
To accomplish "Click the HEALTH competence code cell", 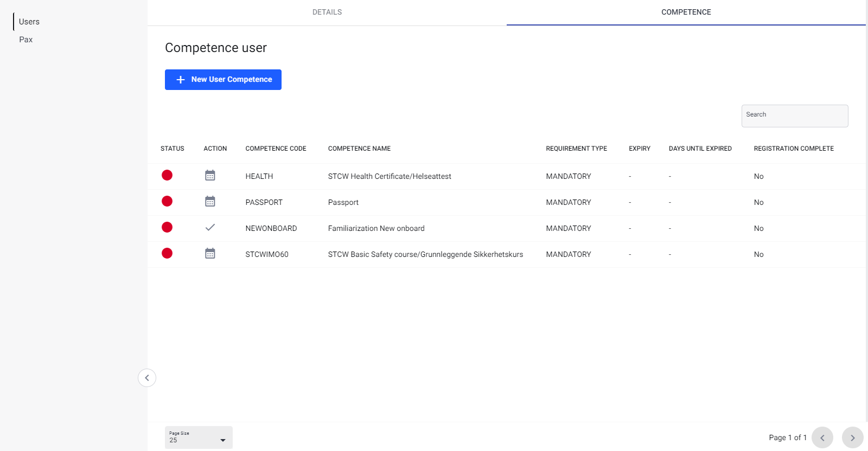I will click(259, 176).
